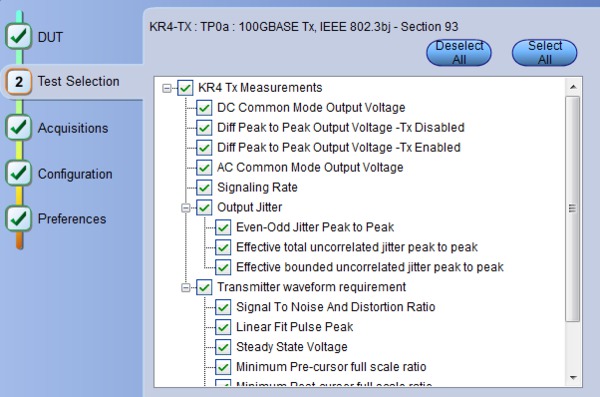Click the Deselect All button
Viewport: 600px width, 397px height.
click(x=459, y=52)
